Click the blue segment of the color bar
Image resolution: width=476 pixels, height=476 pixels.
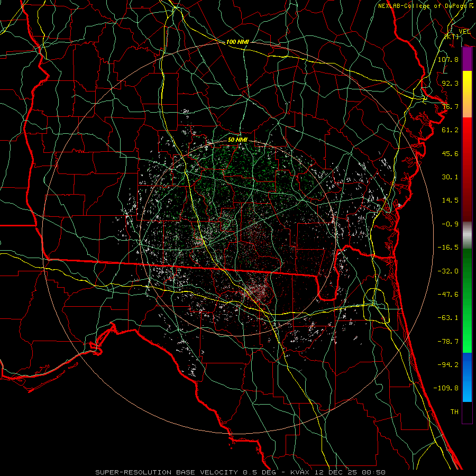(x=467, y=377)
